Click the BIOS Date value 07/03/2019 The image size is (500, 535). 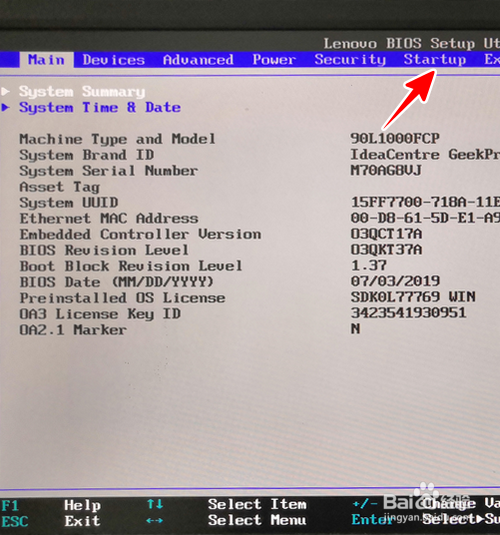coord(395,281)
